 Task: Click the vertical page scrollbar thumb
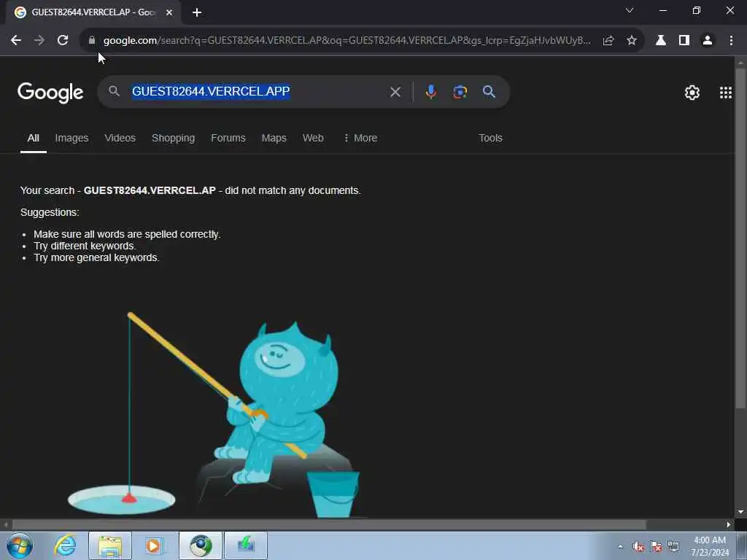click(x=740, y=238)
